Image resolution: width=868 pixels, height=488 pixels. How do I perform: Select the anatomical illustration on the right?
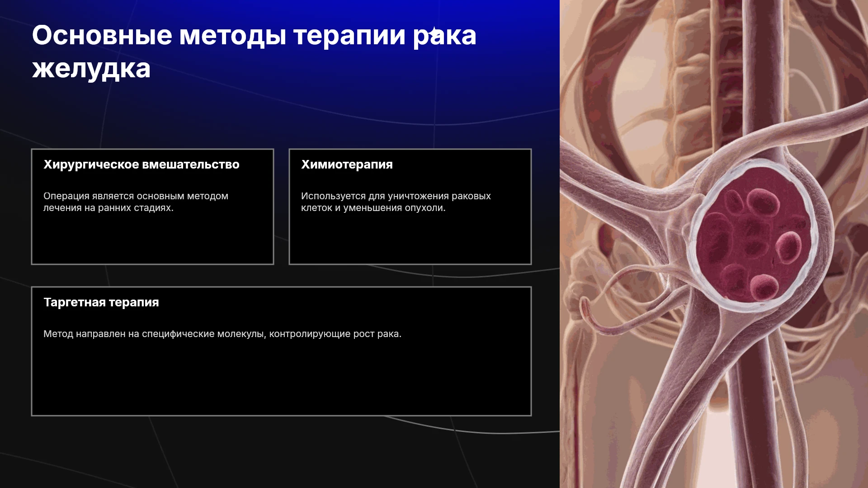pos(714,244)
